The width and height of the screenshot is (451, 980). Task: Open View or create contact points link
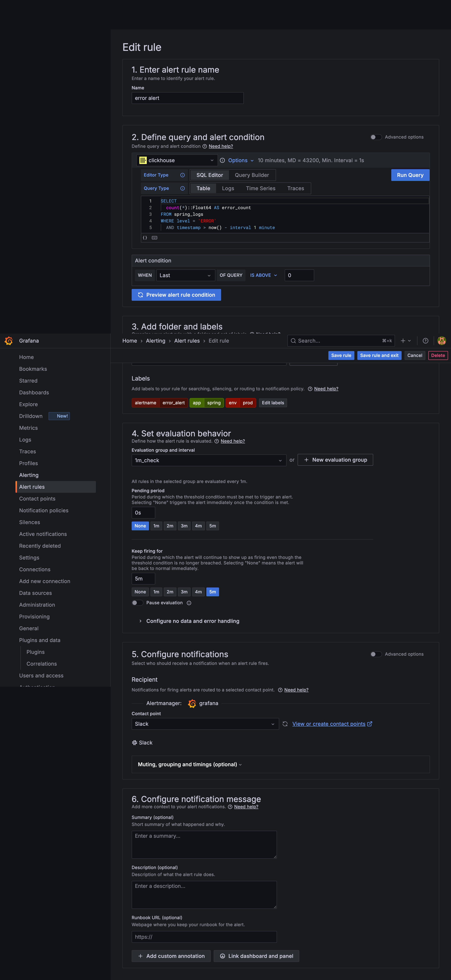coord(332,724)
